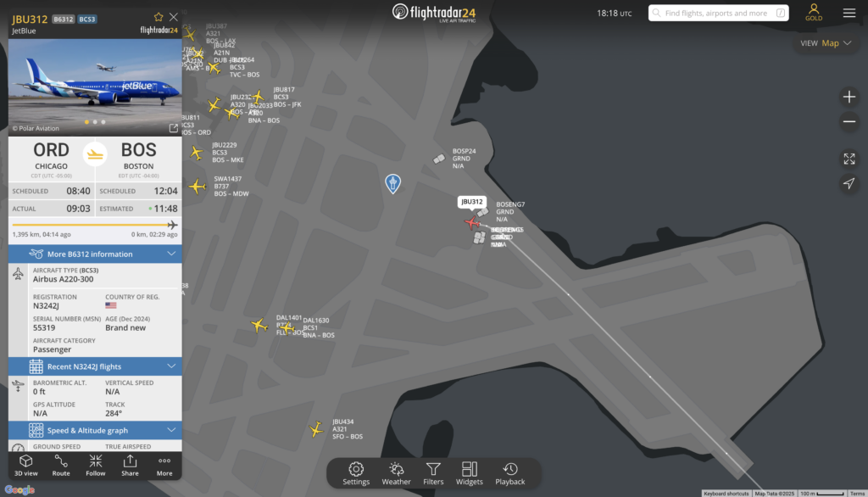The height and width of the screenshot is (497, 868).
Task: Show the second aircraft photo dot
Action: click(95, 122)
